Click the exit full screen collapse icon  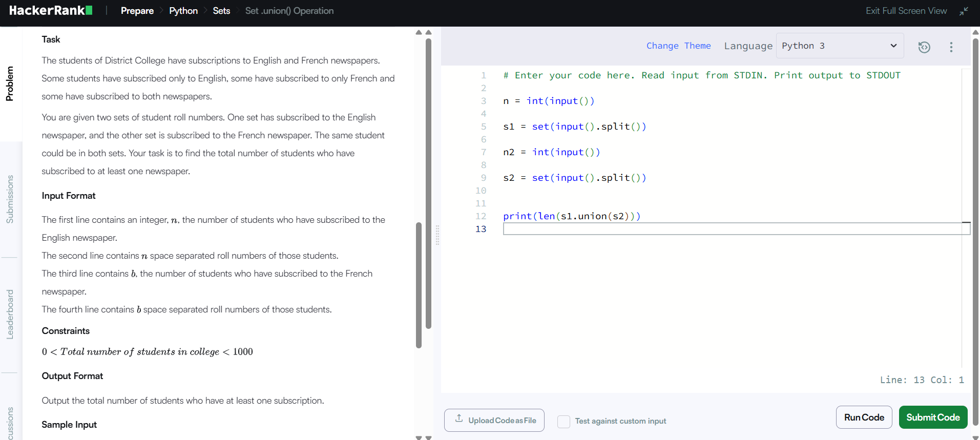point(964,11)
